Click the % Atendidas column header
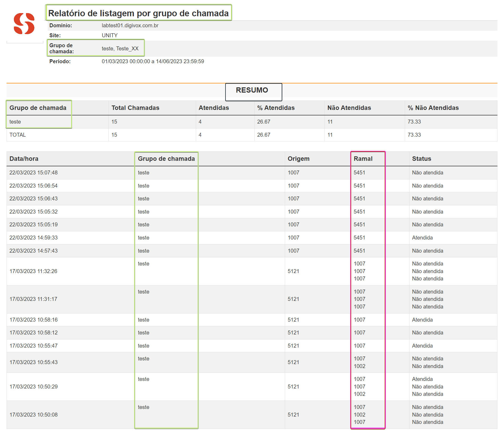This screenshot has height=442, width=504. pos(276,108)
